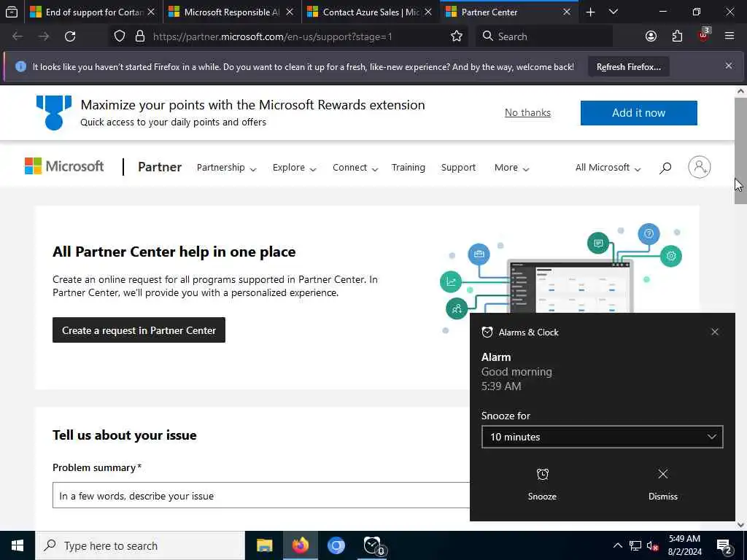The width and height of the screenshot is (747, 560).
Task: Click the Refresh Firefox button
Action: [x=628, y=66]
